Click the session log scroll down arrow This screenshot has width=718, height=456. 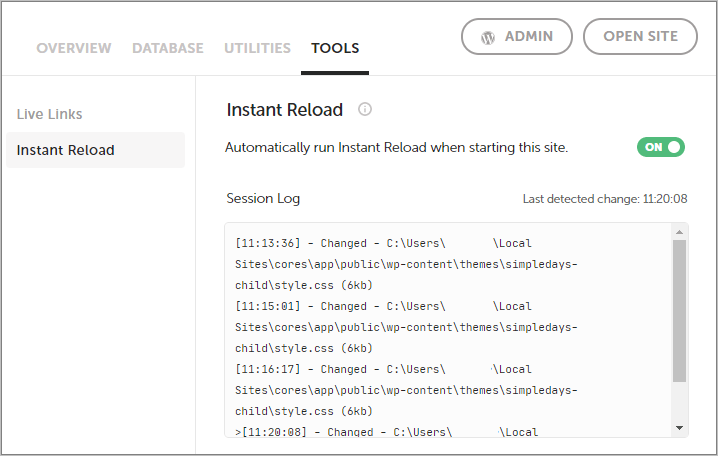[x=679, y=428]
